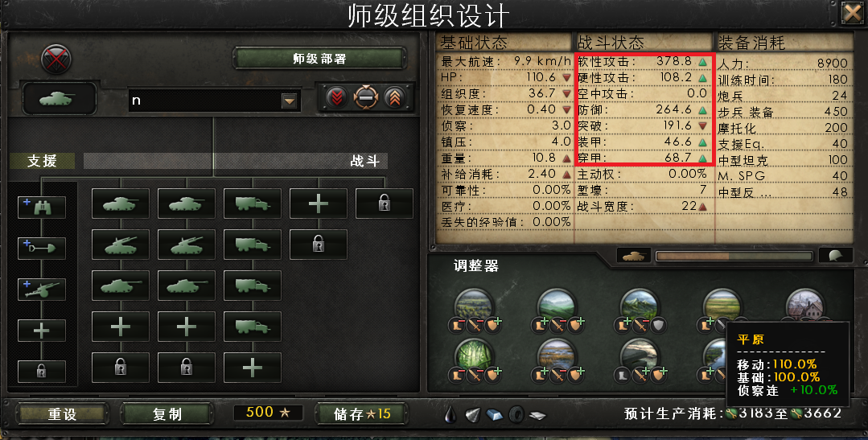Click the 支援 support section label
Image resolution: width=868 pixels, height=440 pixels.
(x=42, y=161)
